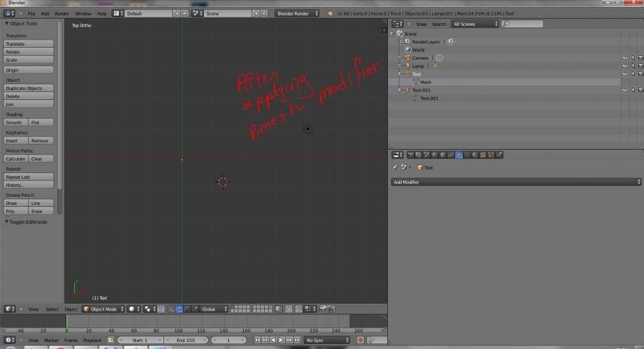The height and width of the screenshot is (349, 644).
Task: Click the World globe icon in outliner
Action: [x=408, y=50]
